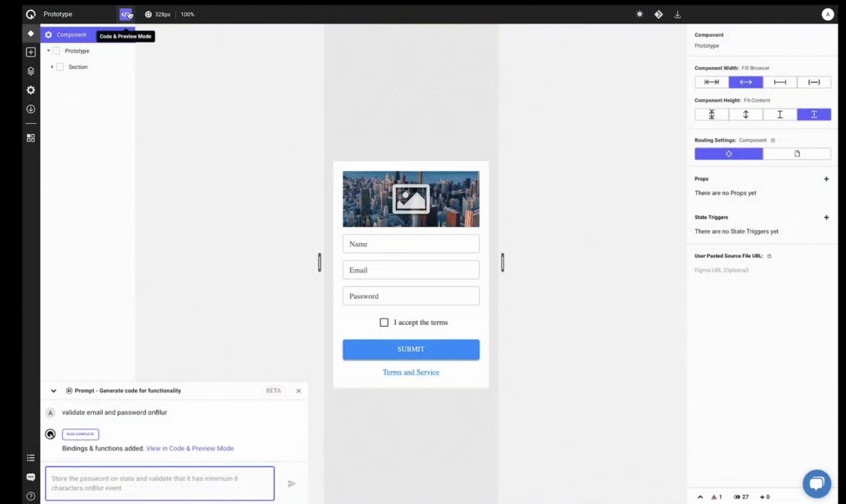Click the add element plus-square sidebar icon
The width and height of the screenshot is (846, 504).
point(31,52)
